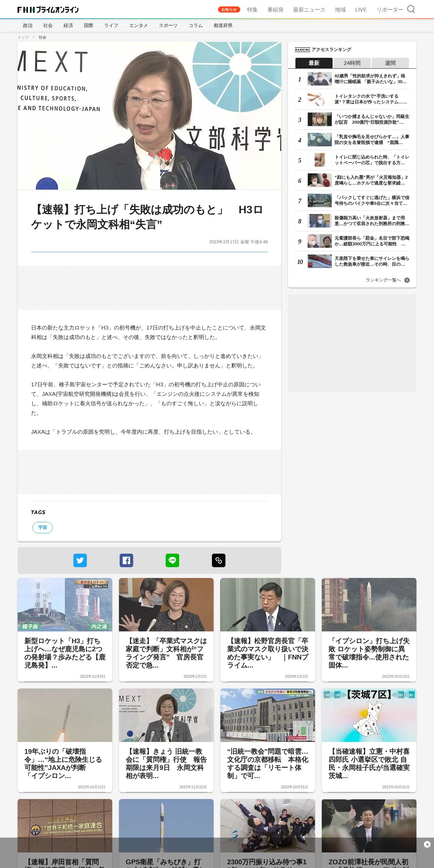Select the 都道府県 category

[x=223, y=25]
